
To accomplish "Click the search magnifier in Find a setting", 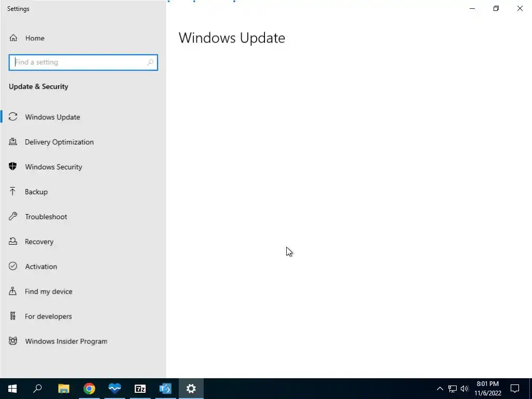I will tap(150, 62).
